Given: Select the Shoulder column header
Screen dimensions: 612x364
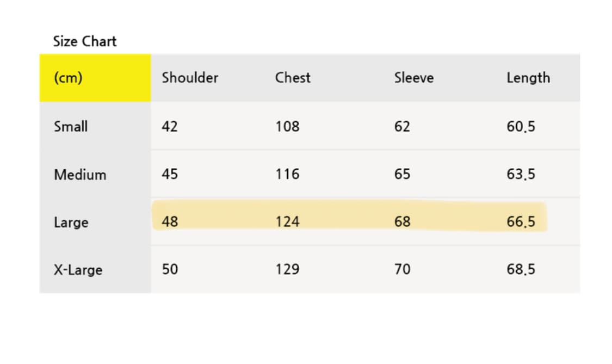Looking at the screenshot, I should pos(190,78).
